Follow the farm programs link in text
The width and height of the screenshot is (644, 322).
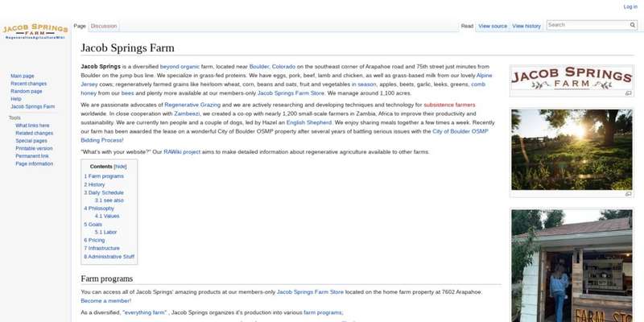tap(323, 312)
